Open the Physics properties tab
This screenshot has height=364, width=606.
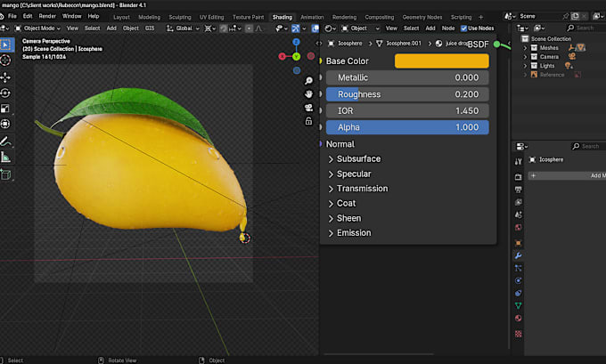(x=519, y=280)
